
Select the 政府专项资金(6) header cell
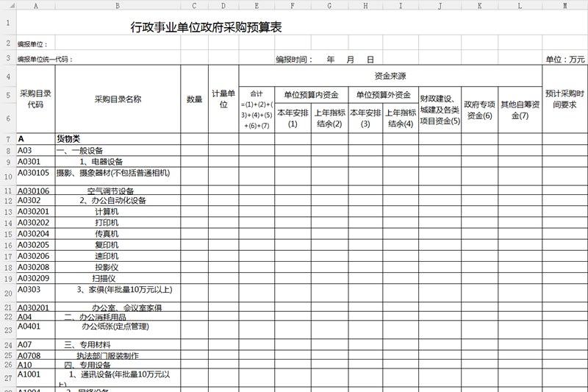click(479, 110)
